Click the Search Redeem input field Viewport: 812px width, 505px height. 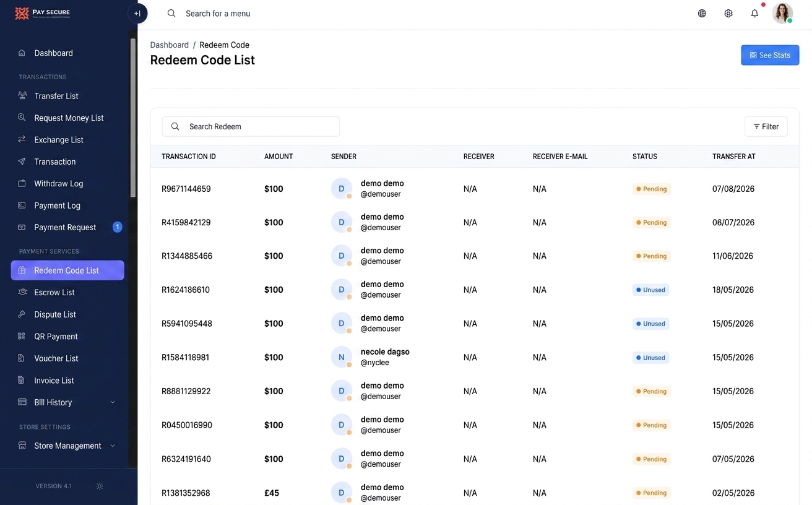click(x=251, y=126)
